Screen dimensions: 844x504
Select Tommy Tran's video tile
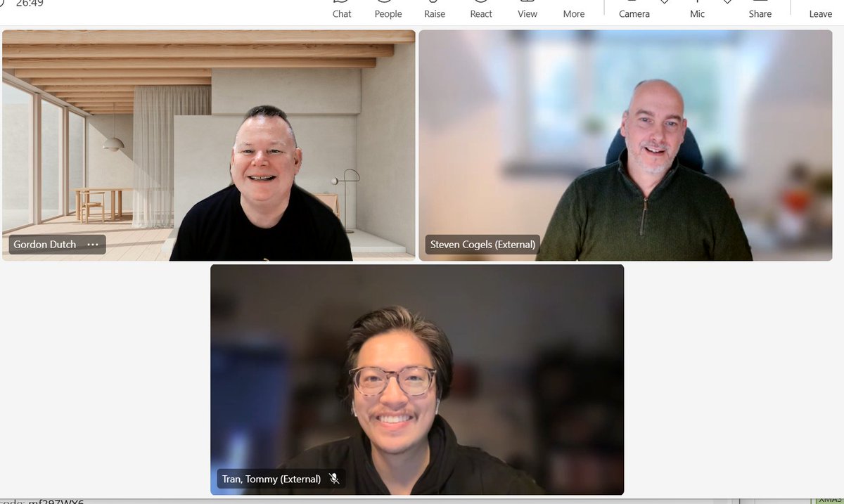pos(417,380)
